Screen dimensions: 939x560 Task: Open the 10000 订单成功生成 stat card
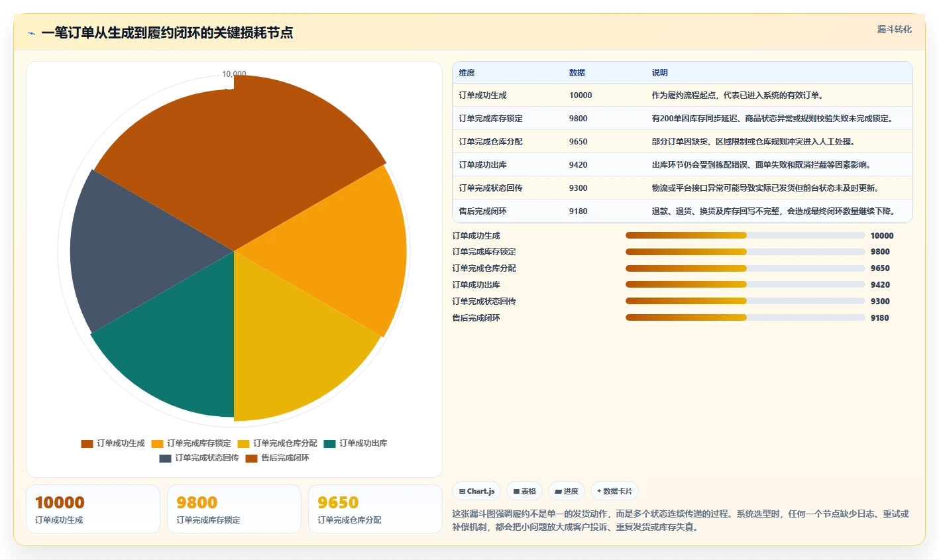point(93,509)
